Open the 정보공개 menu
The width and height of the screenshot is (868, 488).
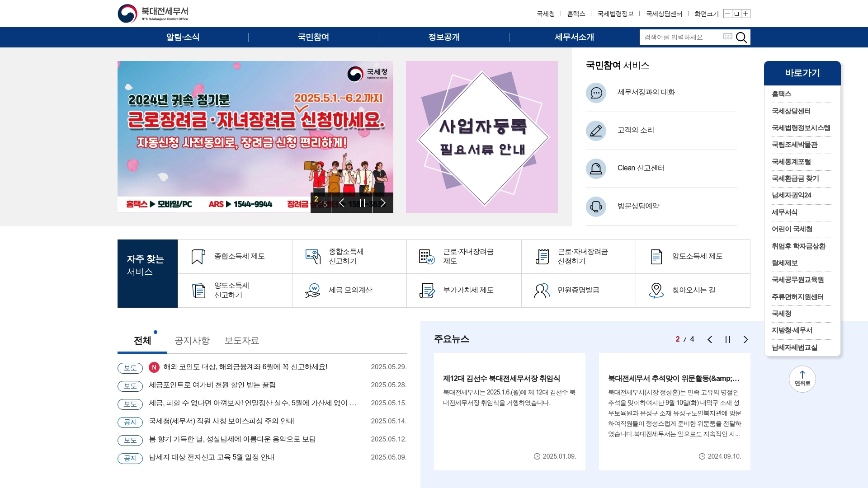click(444, 37)
